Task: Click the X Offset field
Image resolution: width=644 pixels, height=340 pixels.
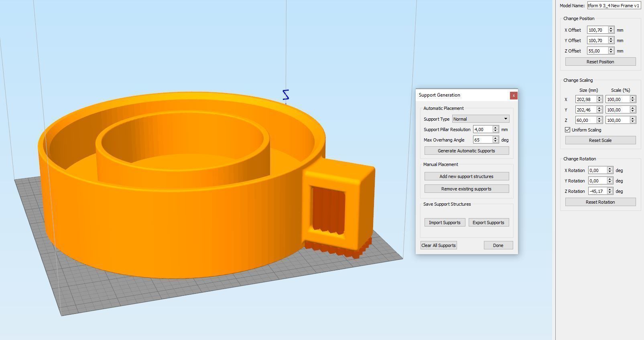Action: point(597,30)
